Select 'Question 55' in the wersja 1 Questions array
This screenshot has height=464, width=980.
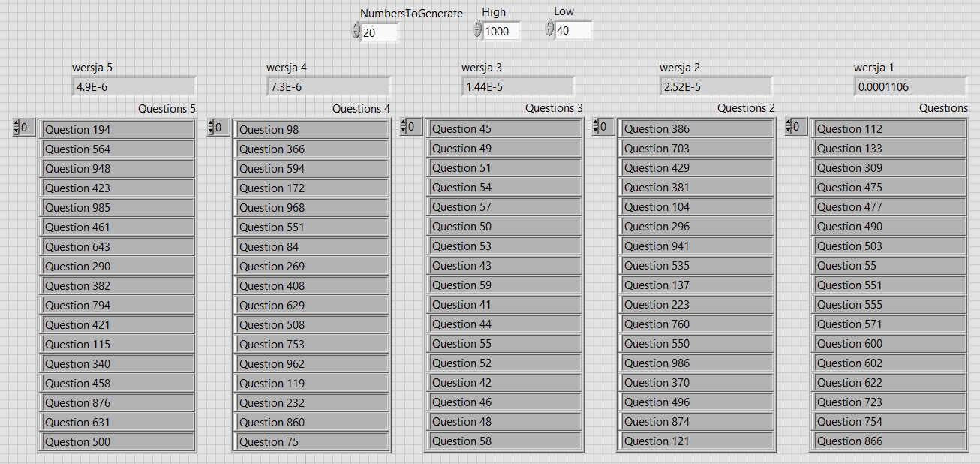890,265
